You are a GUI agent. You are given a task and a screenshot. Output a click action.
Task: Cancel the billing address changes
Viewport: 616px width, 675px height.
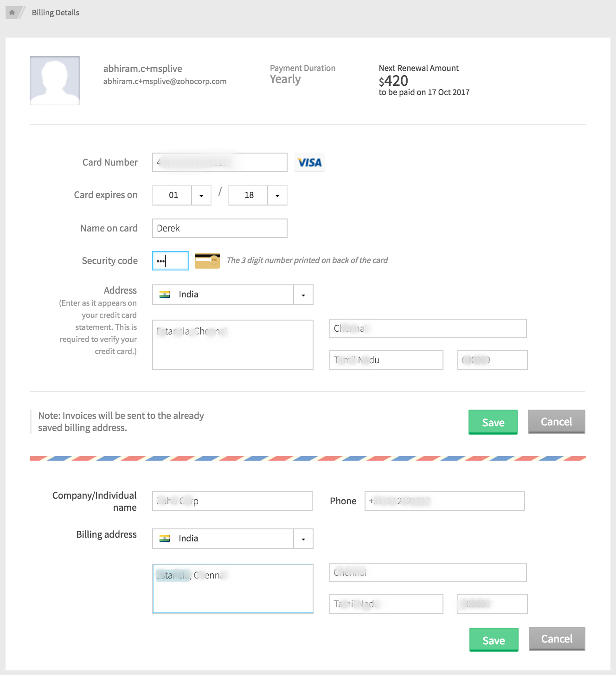tap(557, 639)
